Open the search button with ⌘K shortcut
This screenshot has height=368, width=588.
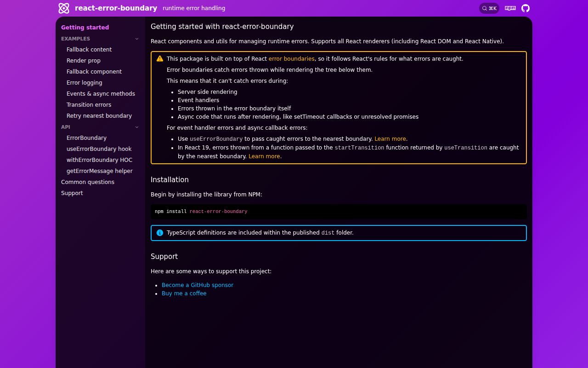pos(489,8)
